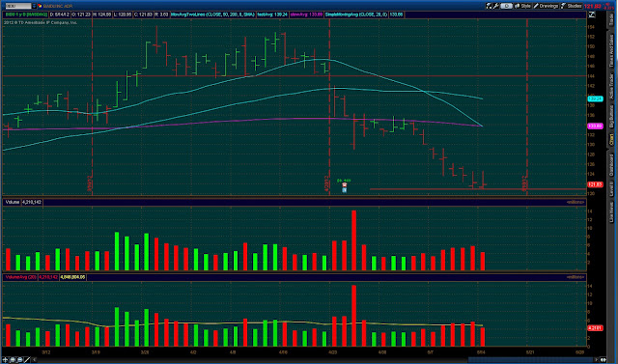This screenshot has height=364, width=618.
Task: Click the horizontal time scrollbar
Action: click(315, 360)
